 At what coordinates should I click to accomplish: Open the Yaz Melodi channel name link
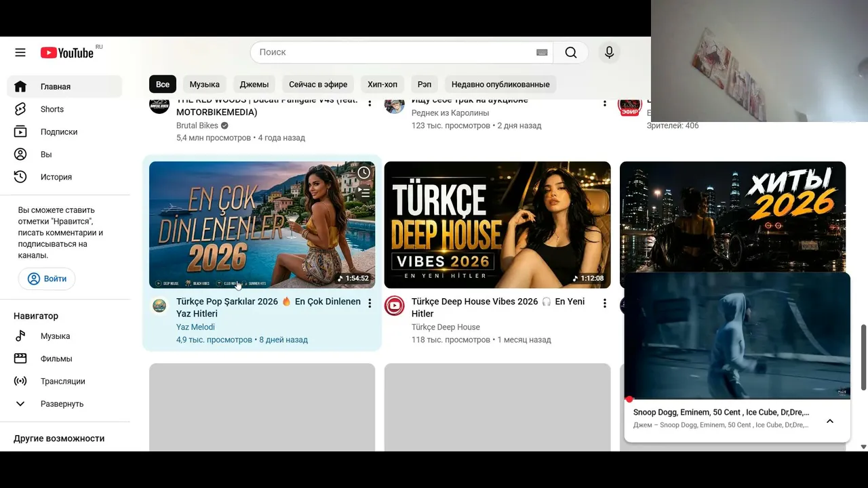click(x=195, y=327)
